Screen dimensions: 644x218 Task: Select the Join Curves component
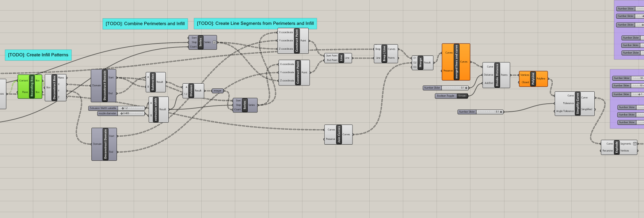(338, 134)
